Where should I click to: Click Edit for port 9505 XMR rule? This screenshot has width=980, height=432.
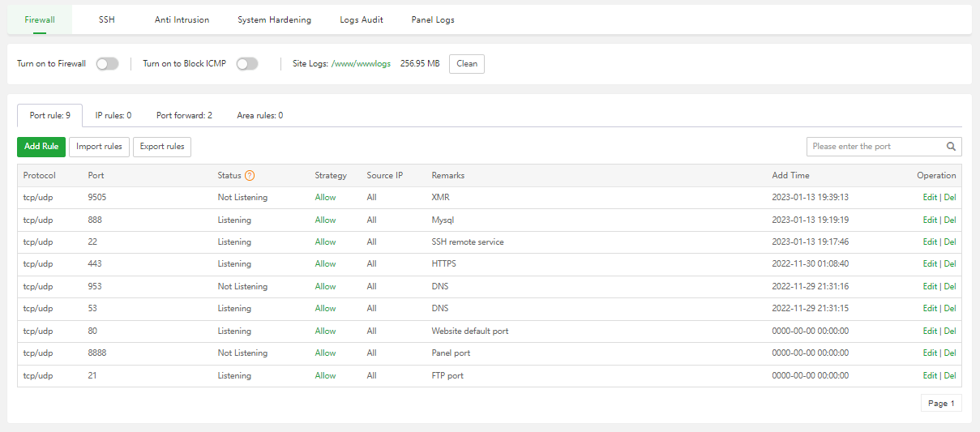[x=929, y=198]
